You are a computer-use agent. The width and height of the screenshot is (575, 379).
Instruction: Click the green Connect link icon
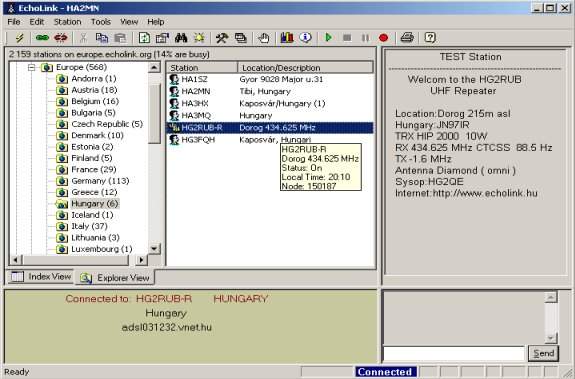pos(42,37)
